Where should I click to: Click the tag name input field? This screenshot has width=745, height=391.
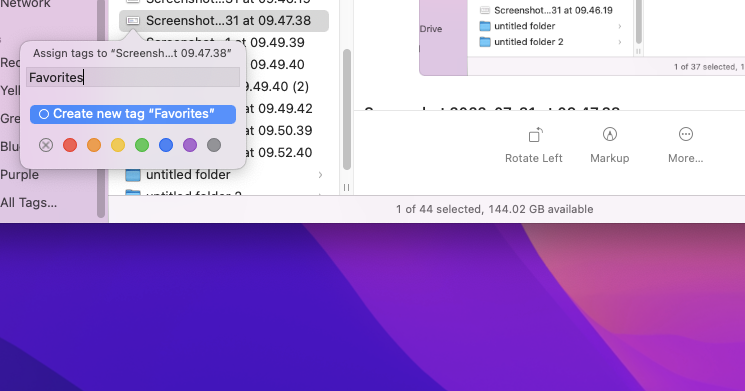pos(133,77)
